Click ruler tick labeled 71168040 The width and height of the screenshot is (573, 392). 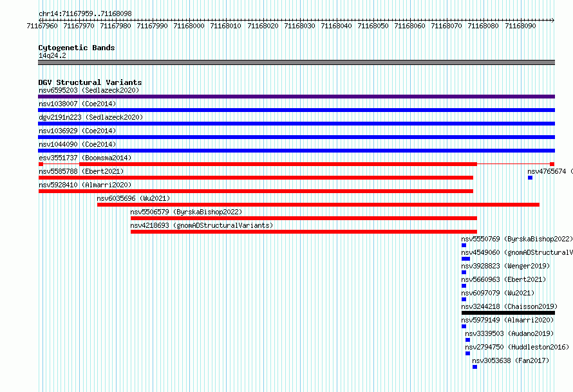[x=336, y=26]
